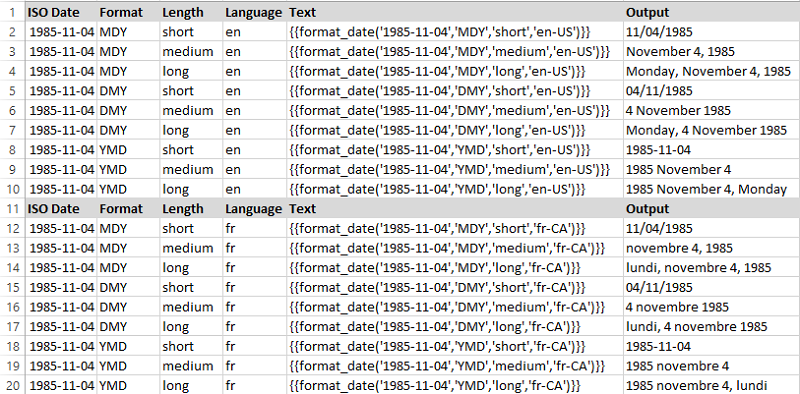Select output '1985 November 4, Monday'
This screenshot has height=394, width=800.
[711, 189]
